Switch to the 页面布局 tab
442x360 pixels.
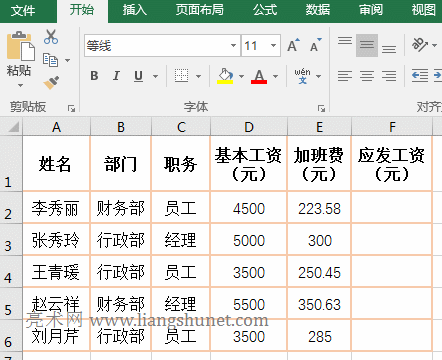point(200,10)
